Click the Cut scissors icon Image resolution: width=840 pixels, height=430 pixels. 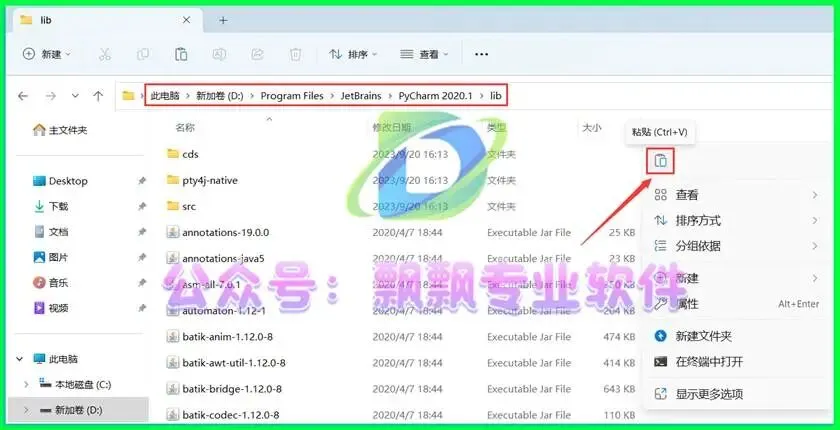(105, 54)
